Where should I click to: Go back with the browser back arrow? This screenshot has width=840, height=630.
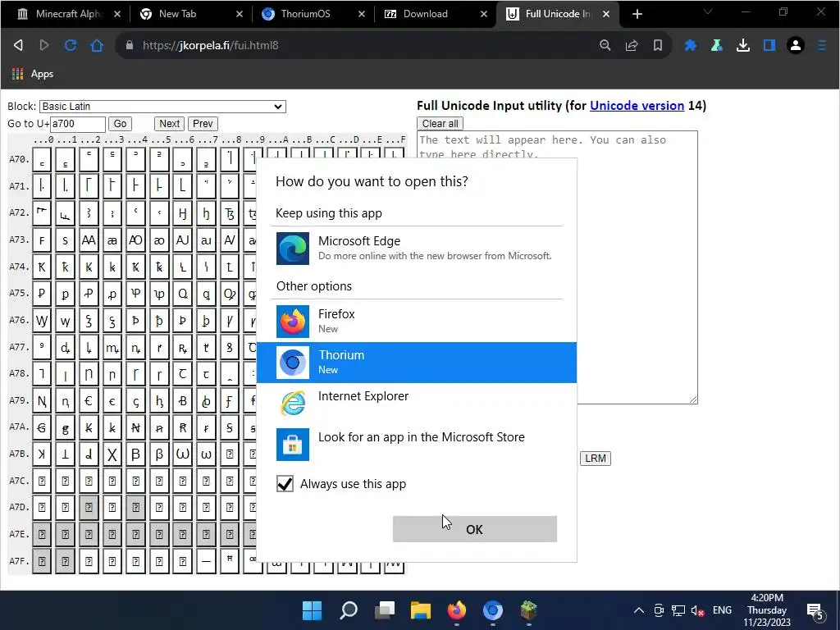click(x=18, y=46)
